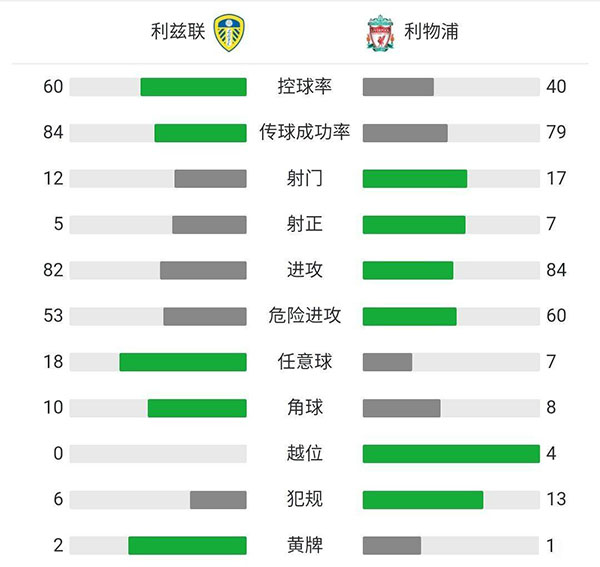The width and height of the screenshot is (600, 567).
Task: Click Leeds green 黄牌 bar
Action: 187,545
